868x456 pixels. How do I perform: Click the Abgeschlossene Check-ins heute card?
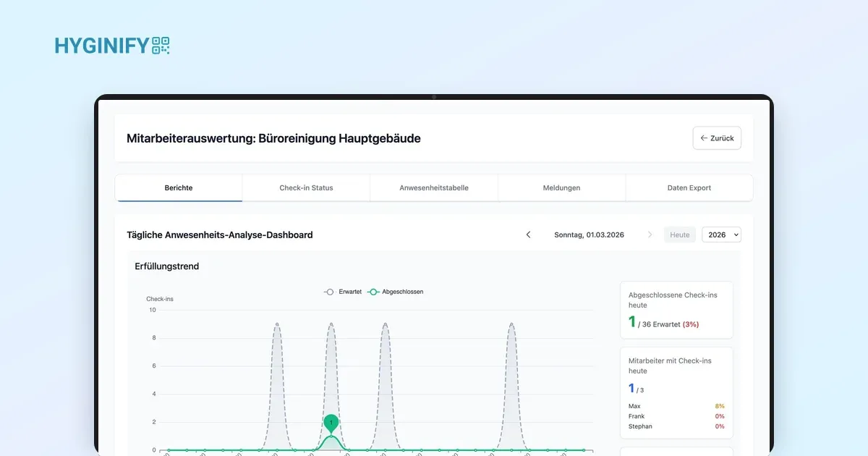pos(676,310)
